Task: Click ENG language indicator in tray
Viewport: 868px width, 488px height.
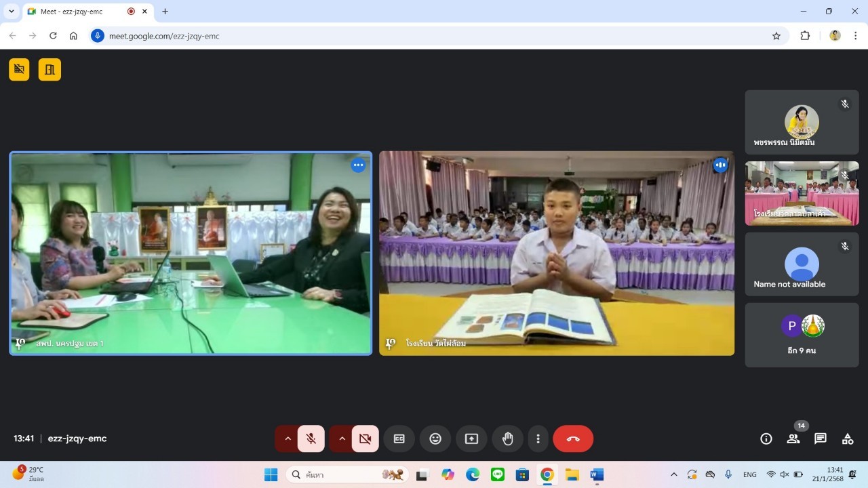Action: tap(750, 474)
